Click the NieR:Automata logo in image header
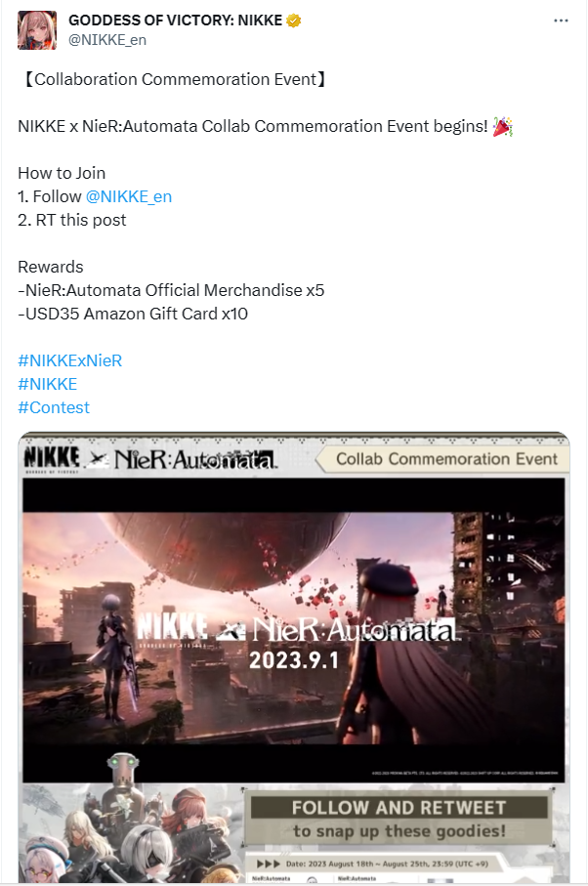This screenshot has height=886, width=588. (x=195, y=459)
